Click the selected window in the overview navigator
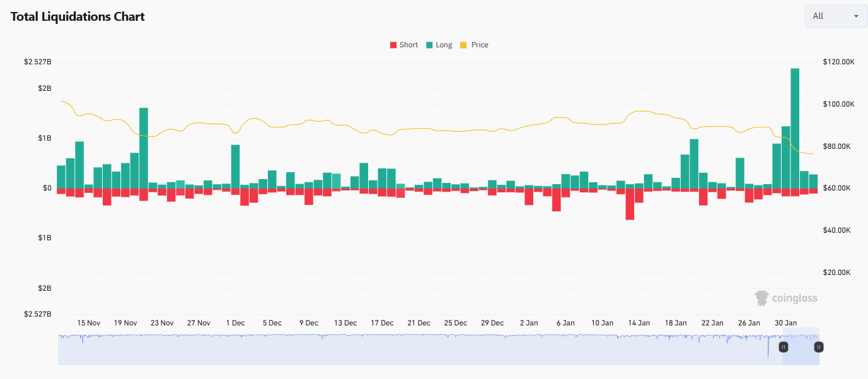Image resolution: width=868 pixels, height=379 pixels. pos(801,347)
